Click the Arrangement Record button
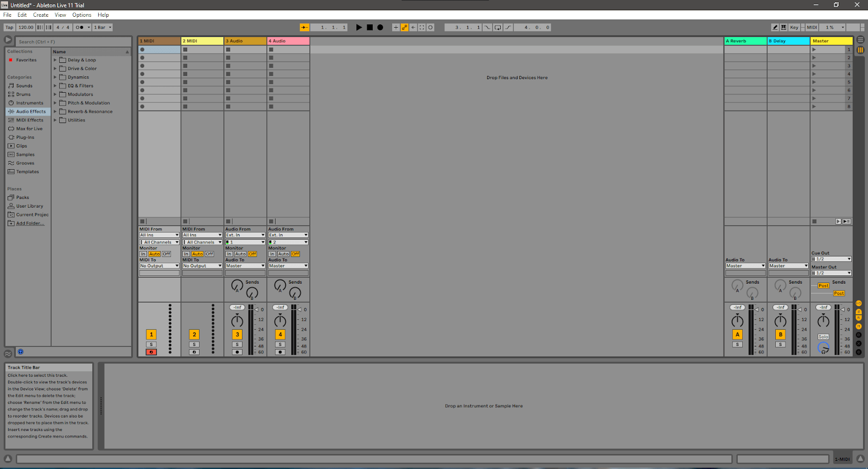Viewport: 868px width, 469px height. click(380, 27)
